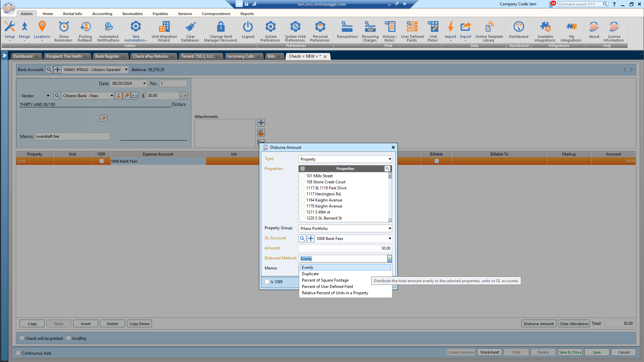Expand the GL Account dropdown
The image size is (644, 362).
[x=390, y=239]
